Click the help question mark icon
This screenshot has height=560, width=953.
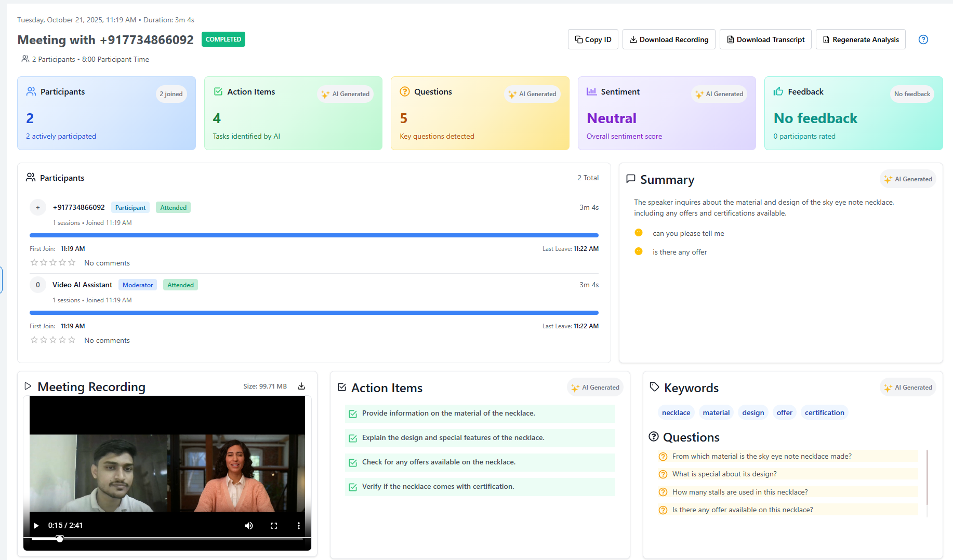(923, 39)
